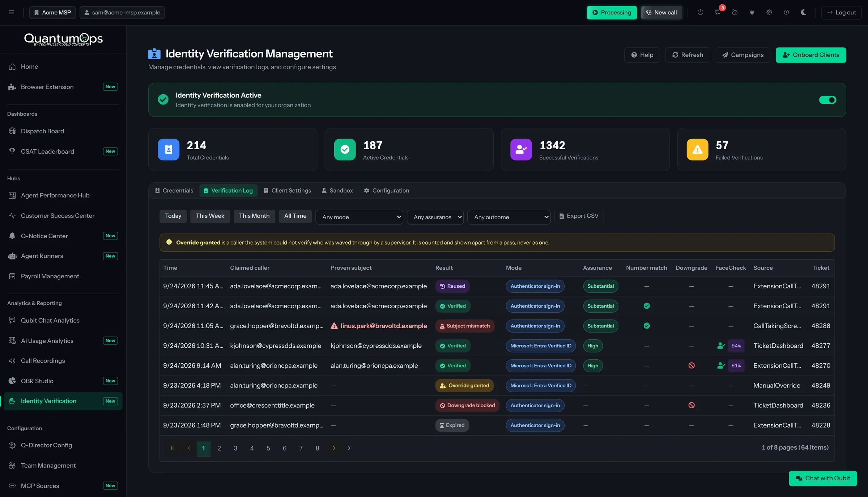
Task: Click linus.park@bravoltd.example proven subject
Action: pyautogui.click(x=384, y=326)
